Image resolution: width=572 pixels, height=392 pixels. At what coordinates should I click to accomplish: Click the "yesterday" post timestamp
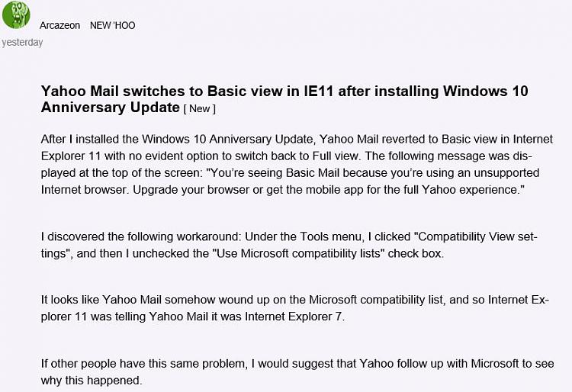[x=22, y=43]
